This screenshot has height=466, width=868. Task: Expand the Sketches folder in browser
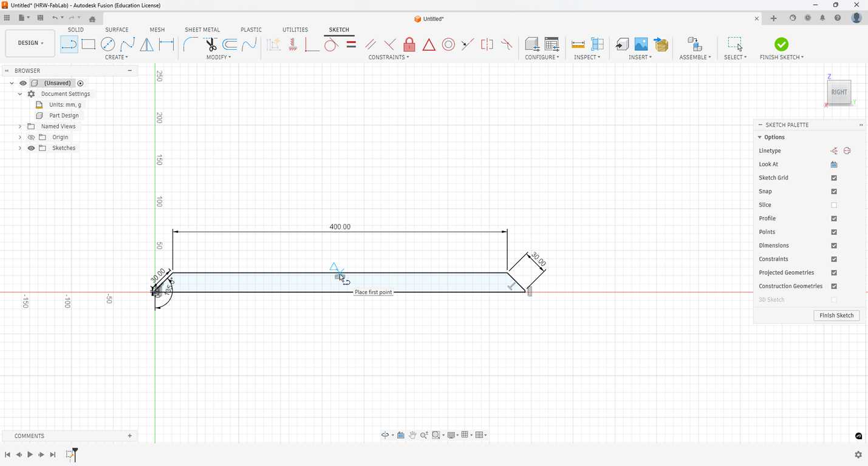(20, 148)
